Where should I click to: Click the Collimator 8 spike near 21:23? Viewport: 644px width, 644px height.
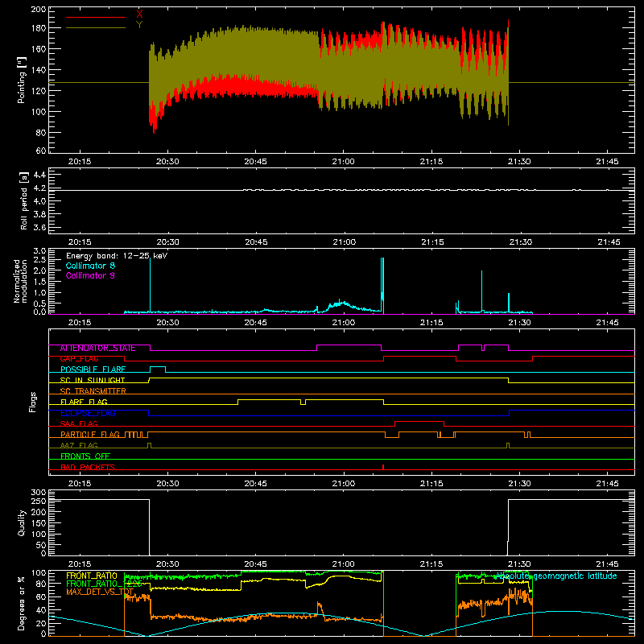481,291
